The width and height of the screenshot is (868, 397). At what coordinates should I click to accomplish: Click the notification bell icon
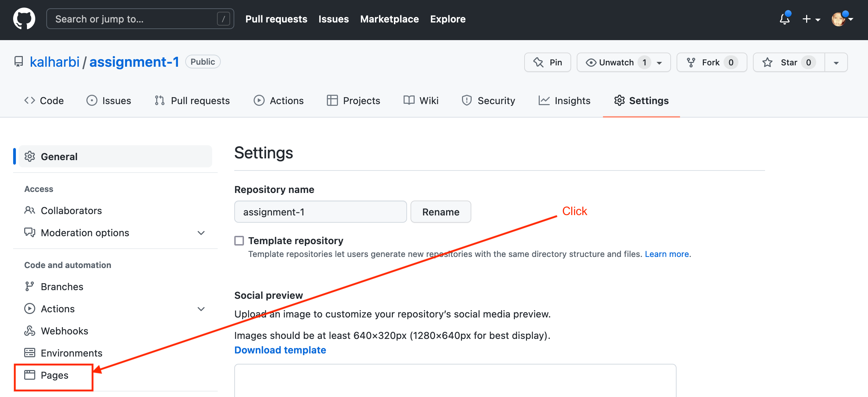(x=784, y=19)
